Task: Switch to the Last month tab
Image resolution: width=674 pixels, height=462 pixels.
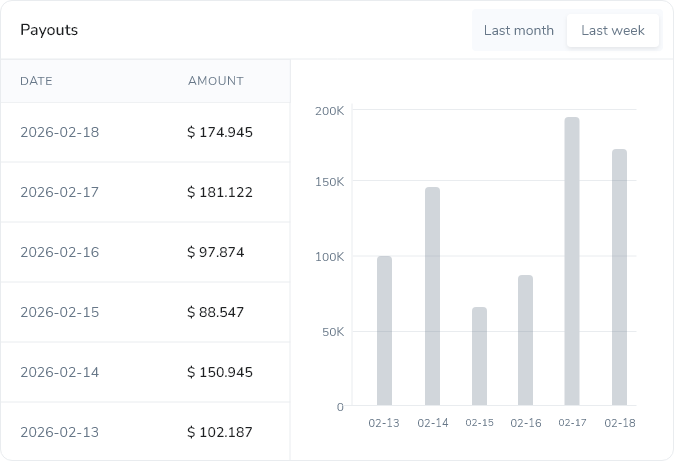Action: 518,31
